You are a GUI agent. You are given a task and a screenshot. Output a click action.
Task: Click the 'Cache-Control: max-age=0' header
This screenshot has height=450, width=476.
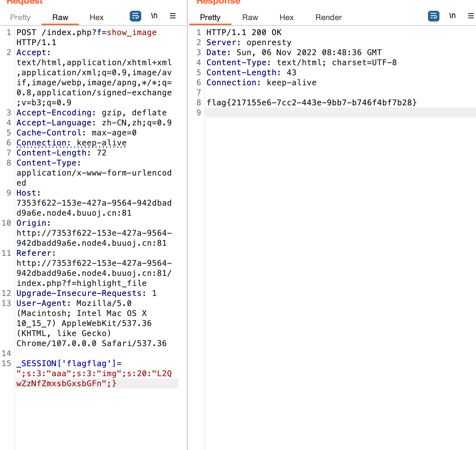(x=76, y=133)
